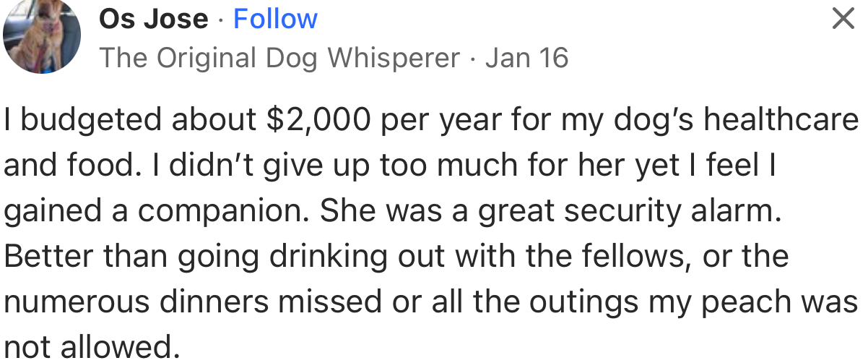This screenshot has height=363, width=868.
Task: Follow Os Jose
Action: pyautogui.click(x=275, y=18)
